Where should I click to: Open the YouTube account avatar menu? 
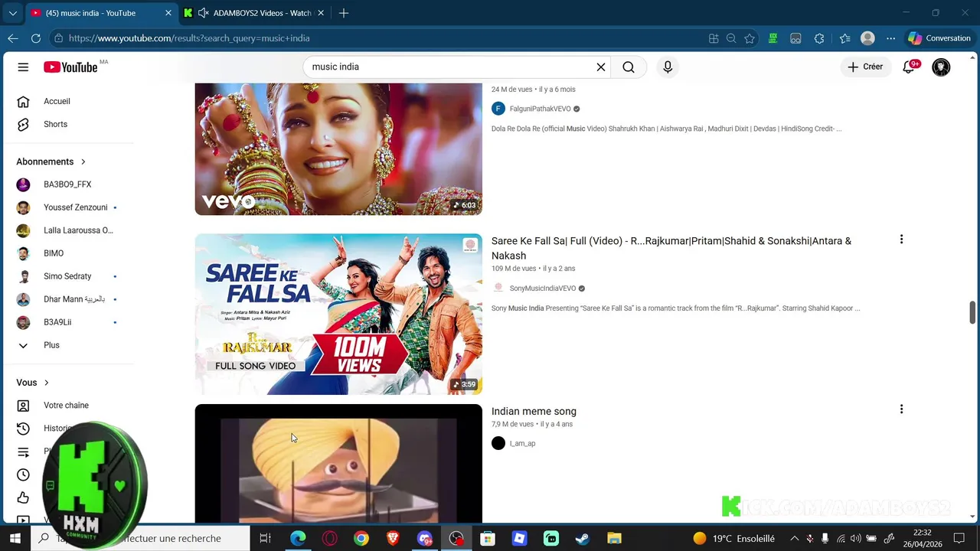coord(941,67)
